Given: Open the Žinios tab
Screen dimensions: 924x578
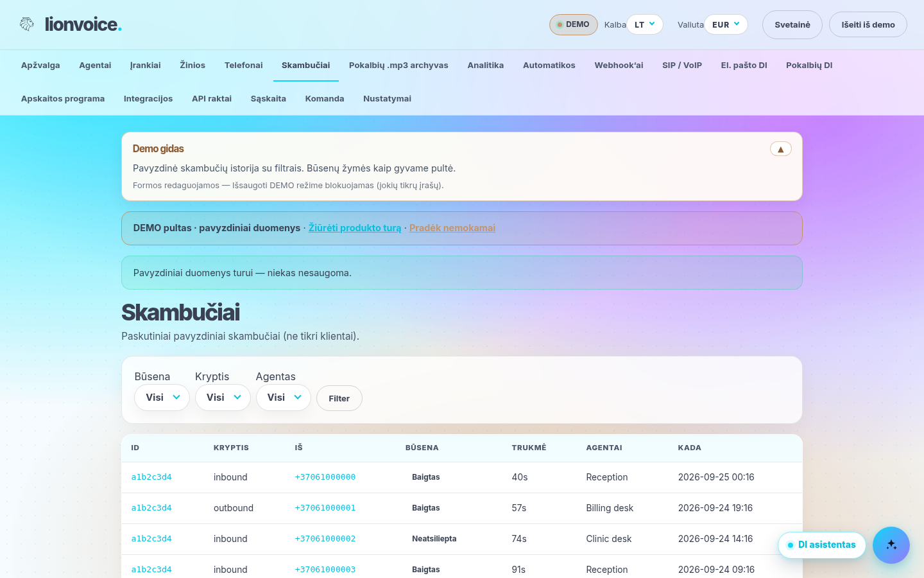Looking at the screenshot, I should click(x=193, y=66).
